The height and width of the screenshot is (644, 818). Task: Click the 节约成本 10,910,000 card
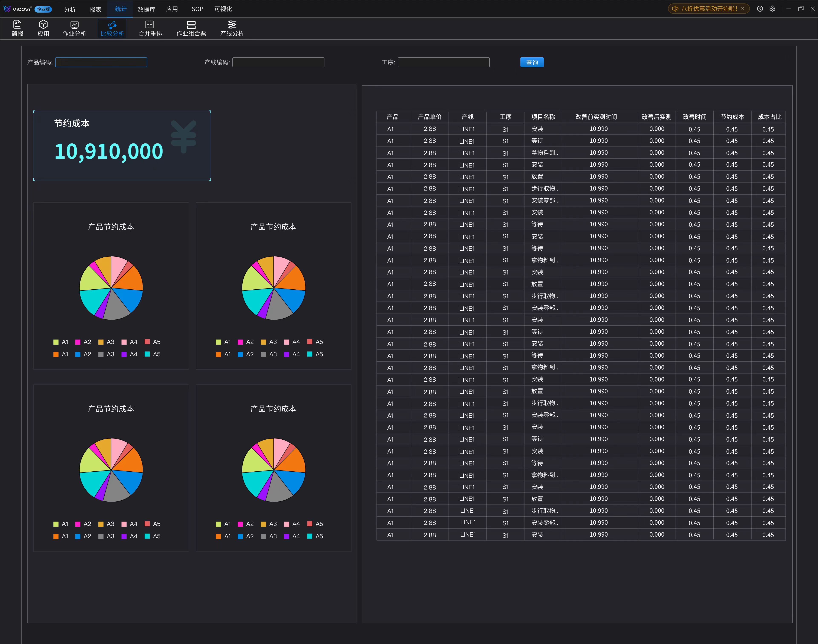122,146
